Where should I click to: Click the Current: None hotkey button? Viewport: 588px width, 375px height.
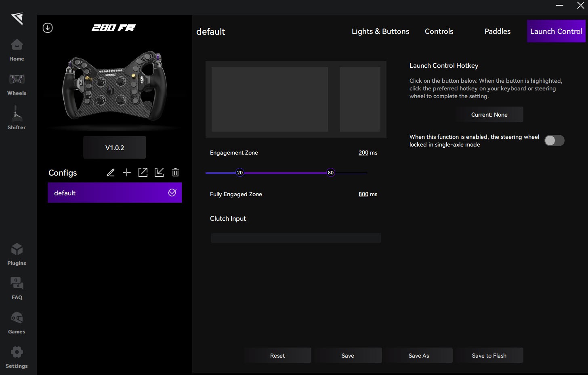pyautogui.click(x=489, y=115)
